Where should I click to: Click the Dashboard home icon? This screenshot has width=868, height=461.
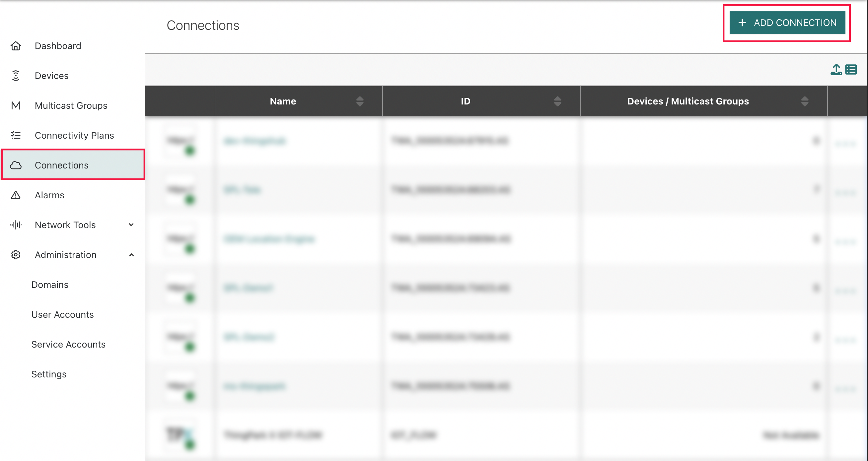[16, 46]
